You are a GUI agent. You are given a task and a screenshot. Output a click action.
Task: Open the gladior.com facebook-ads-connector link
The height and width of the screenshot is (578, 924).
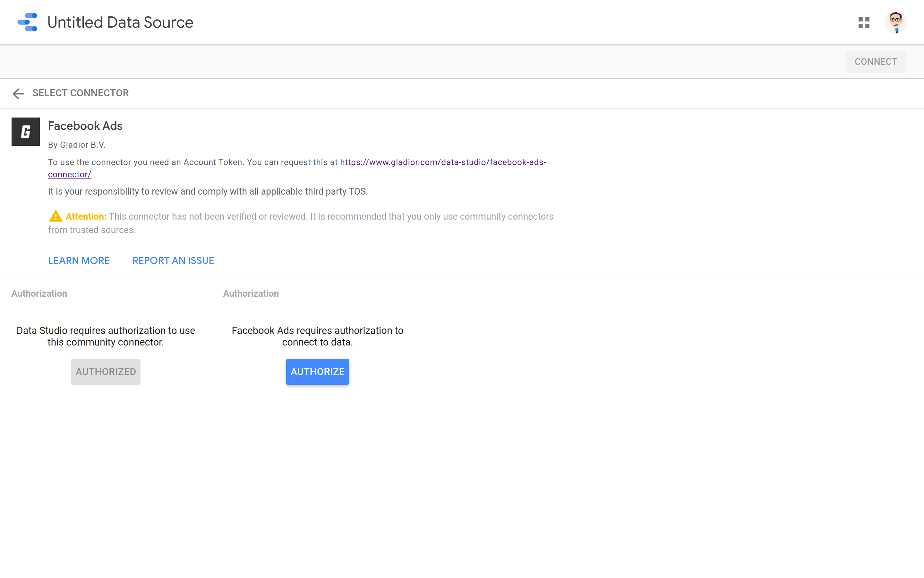click(443, 162)
